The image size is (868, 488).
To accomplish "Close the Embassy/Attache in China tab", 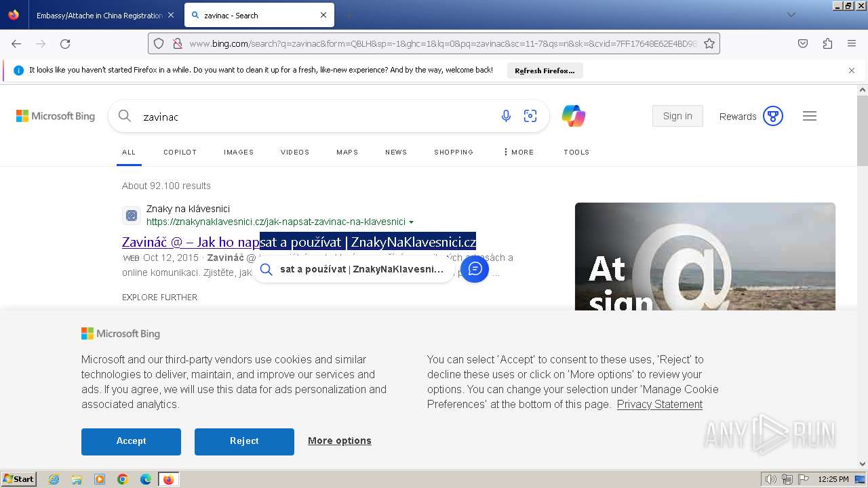I will pyautogui.click(x=170, y=15).
